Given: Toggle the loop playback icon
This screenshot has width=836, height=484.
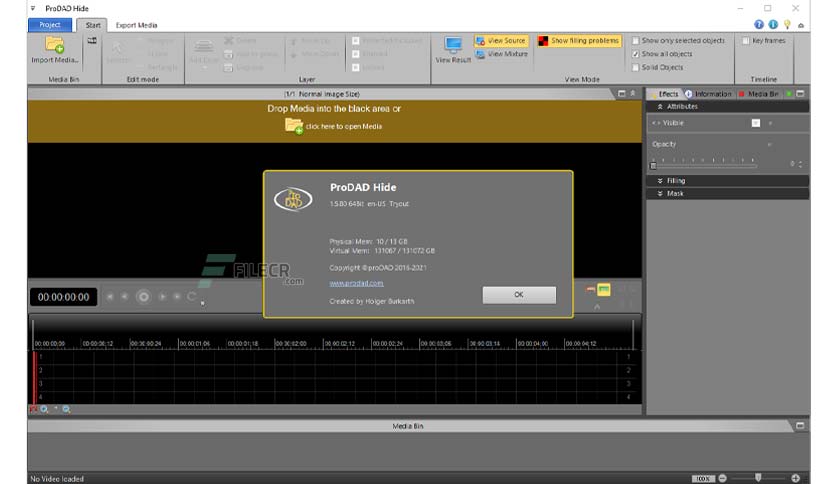Looking at the screenshot, I should (x=192, y=296).
